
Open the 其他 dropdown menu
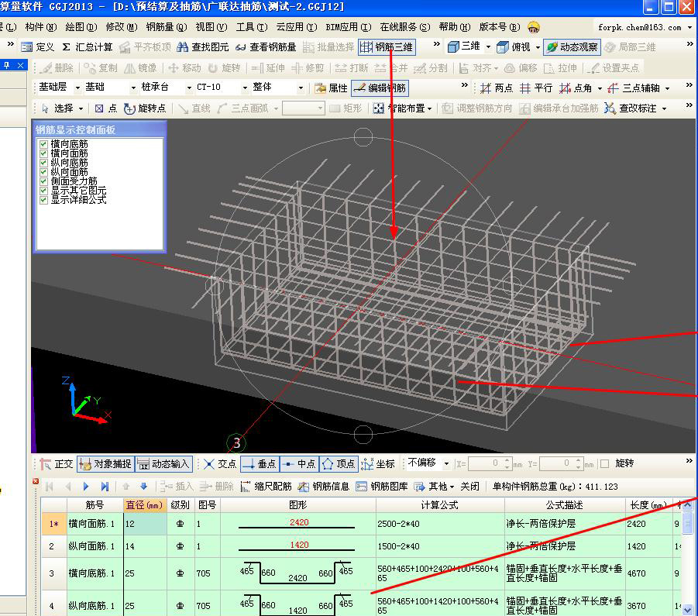click(434, 487)
